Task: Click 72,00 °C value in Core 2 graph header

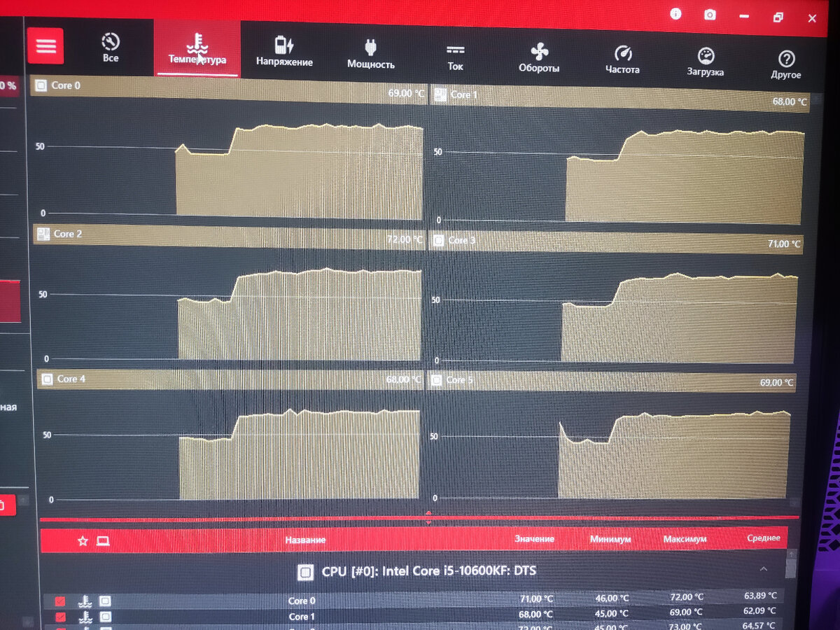Action: pyautogui.click(x=405, y=239)
